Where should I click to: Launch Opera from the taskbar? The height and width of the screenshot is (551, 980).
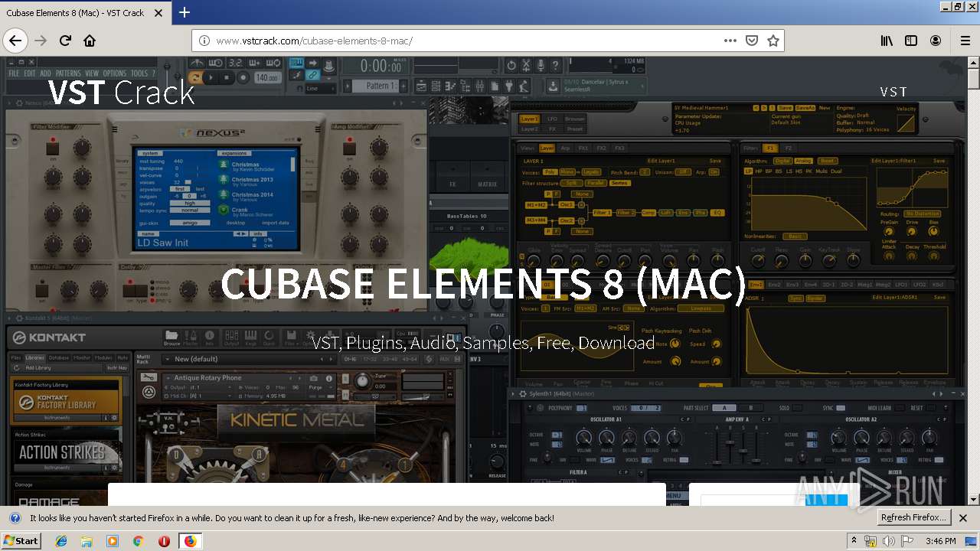point(164,541)
